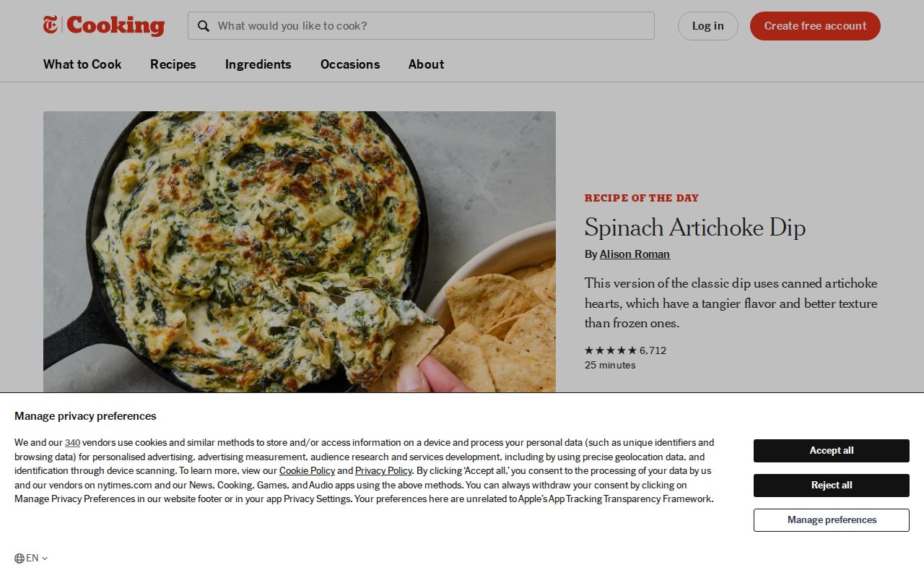
Task: Accept all cookies
Action: pos(831,450)
